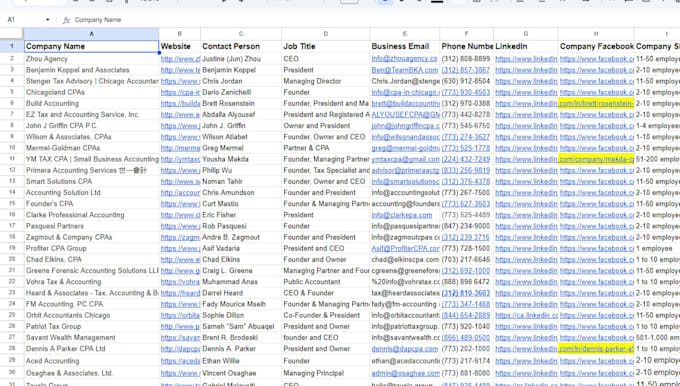
Task: Select column C header
Action: pyautogui.click(x=241, y=33)
